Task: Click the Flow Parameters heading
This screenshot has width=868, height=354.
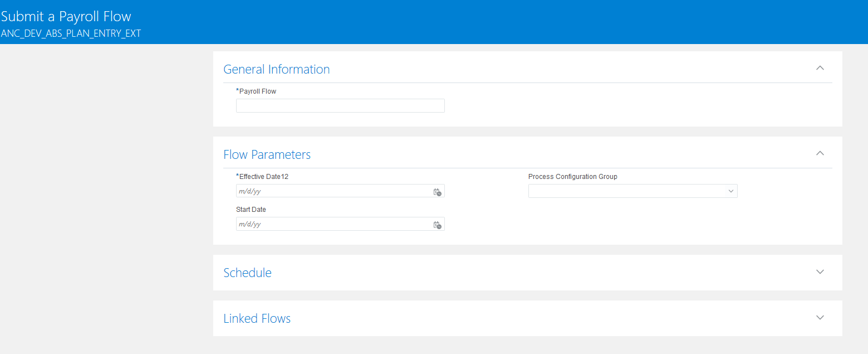Action: [x=267, y=155]
